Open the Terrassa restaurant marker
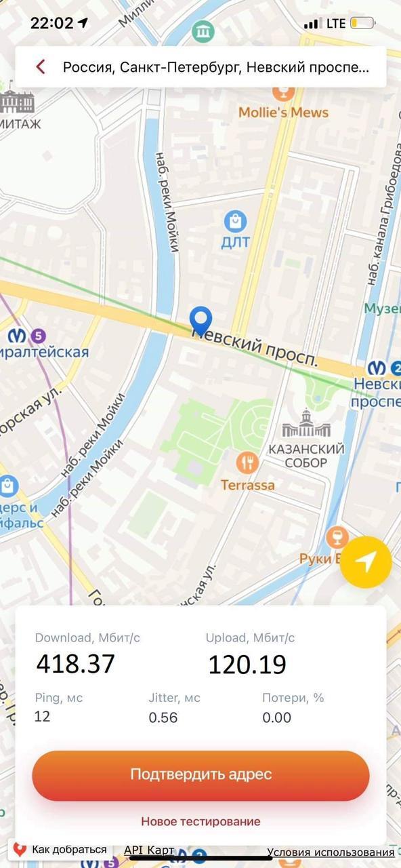This screenshot has height=868, width=401. point(247,463)
